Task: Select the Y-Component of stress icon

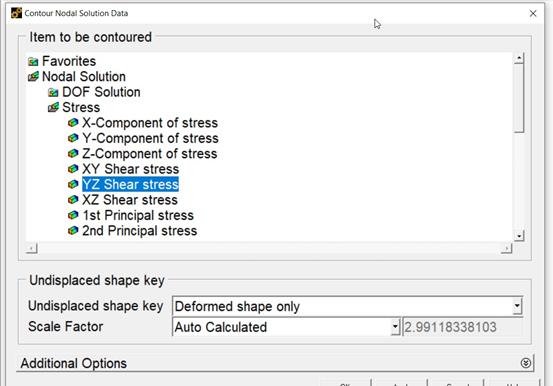Action: (73, 138)
